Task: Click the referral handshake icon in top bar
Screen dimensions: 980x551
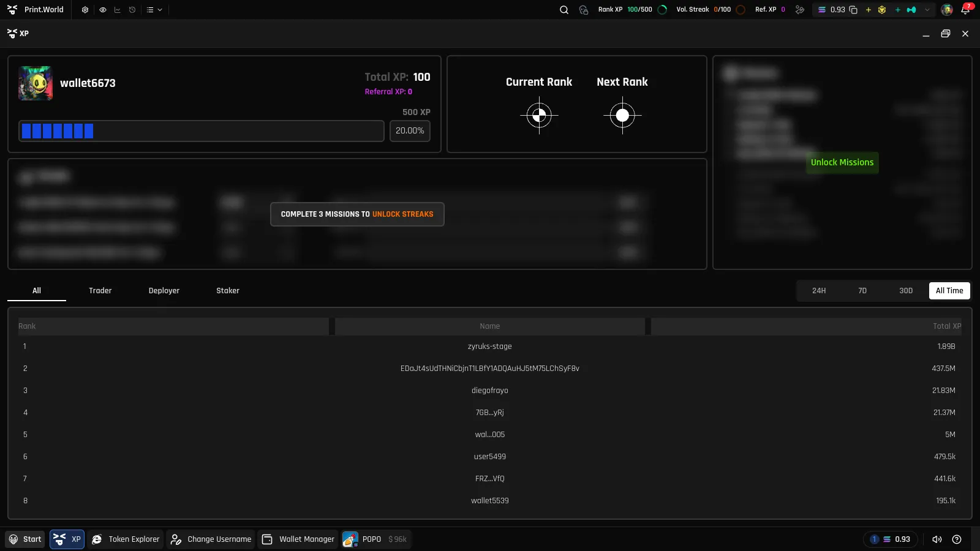Action: [x=799, y=10]
